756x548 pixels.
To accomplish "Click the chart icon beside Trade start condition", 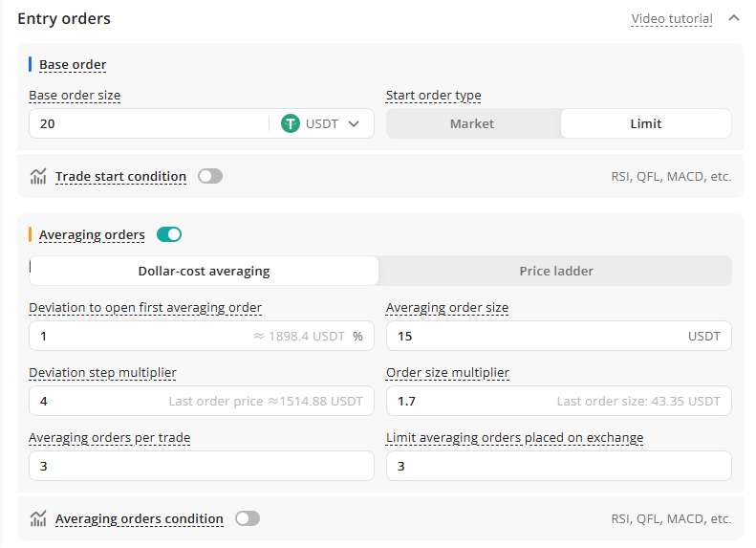I will 38,176.
